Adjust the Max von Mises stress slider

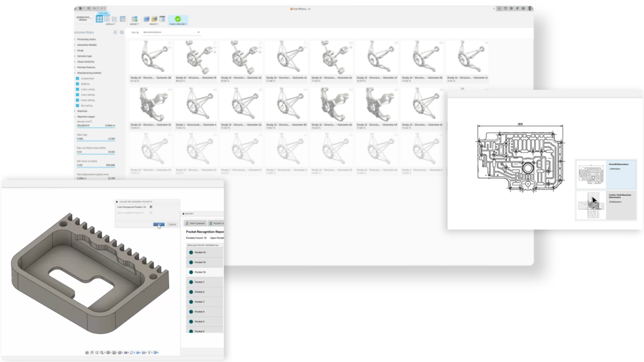(x=96, y=153)
